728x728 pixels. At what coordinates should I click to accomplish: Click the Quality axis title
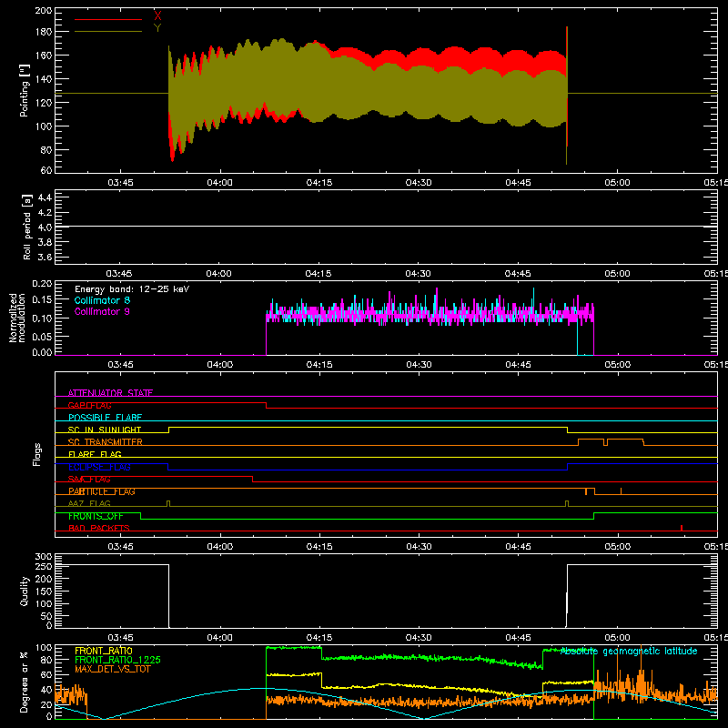pyautogui.click(x=25, y=591)
